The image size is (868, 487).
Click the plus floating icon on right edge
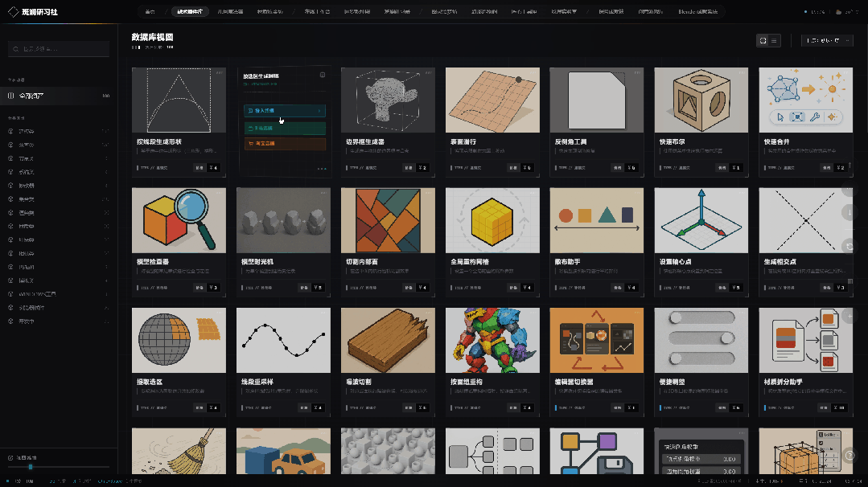(849, 316)
